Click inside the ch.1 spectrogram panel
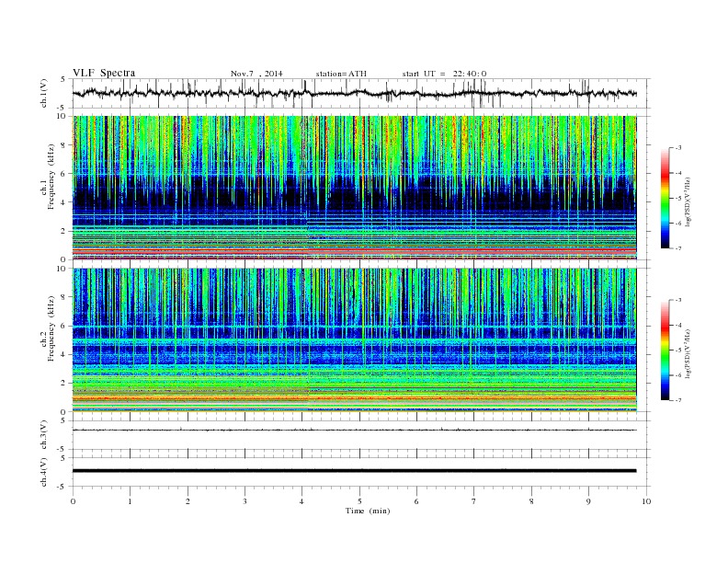Image resolution: width=728 pixels, height=563 pixels. coord(354,188)
